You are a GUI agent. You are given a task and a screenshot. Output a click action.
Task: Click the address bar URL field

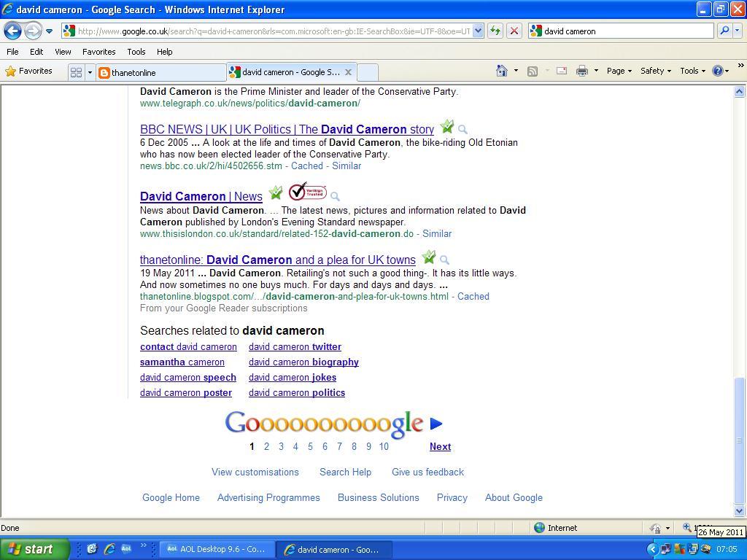coord(273,31)
